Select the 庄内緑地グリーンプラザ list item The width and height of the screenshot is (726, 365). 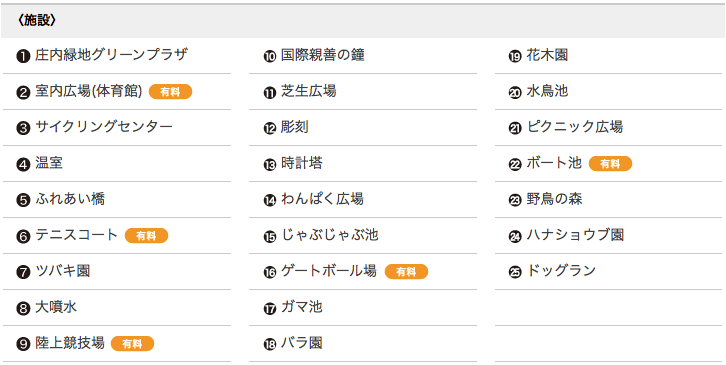click(111, 55)
